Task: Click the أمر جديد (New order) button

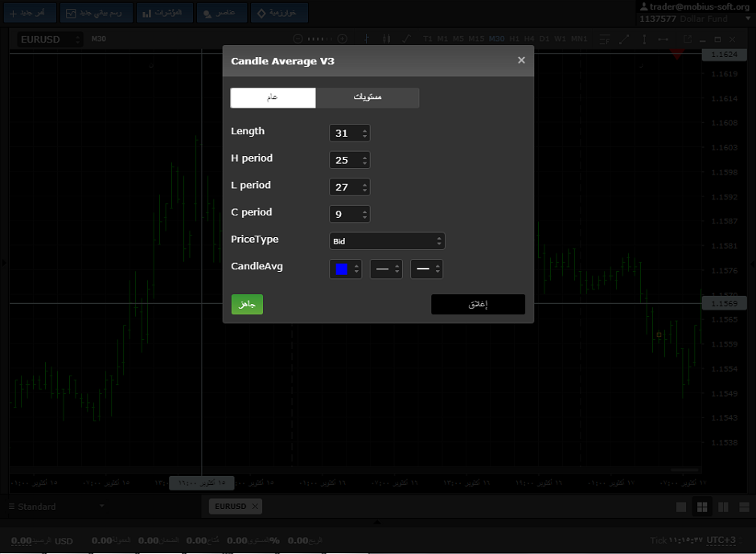Action: (x=30, y=13)
